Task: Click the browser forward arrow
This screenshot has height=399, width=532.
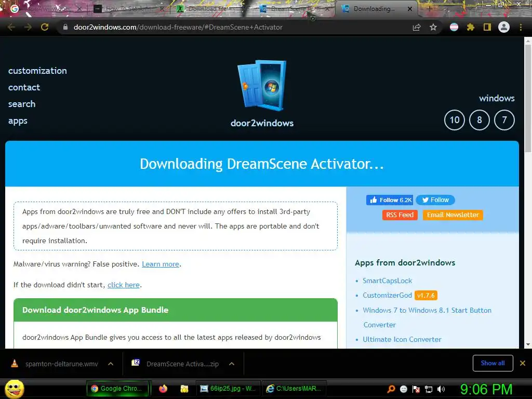Action: pos(28,27)
